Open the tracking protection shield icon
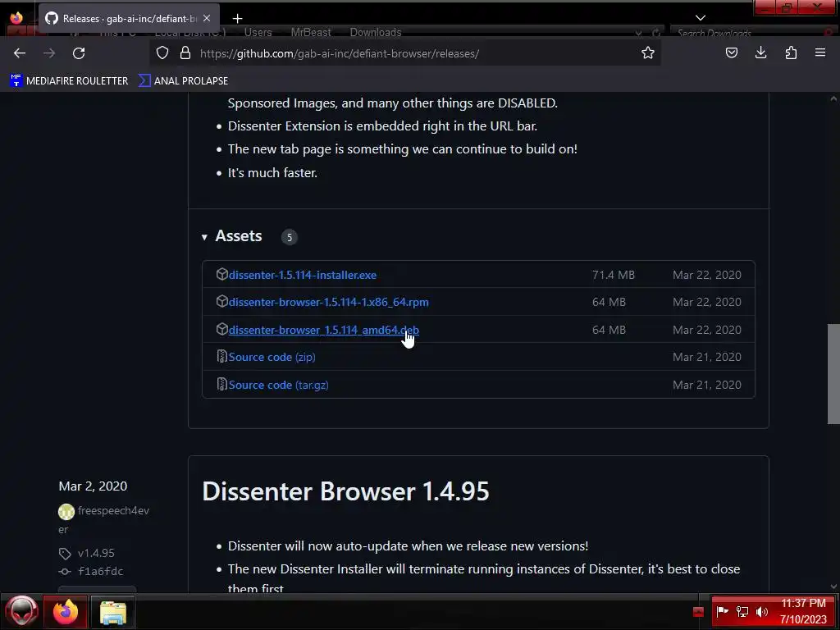This screenshot has height=630, width=840. 162,53
